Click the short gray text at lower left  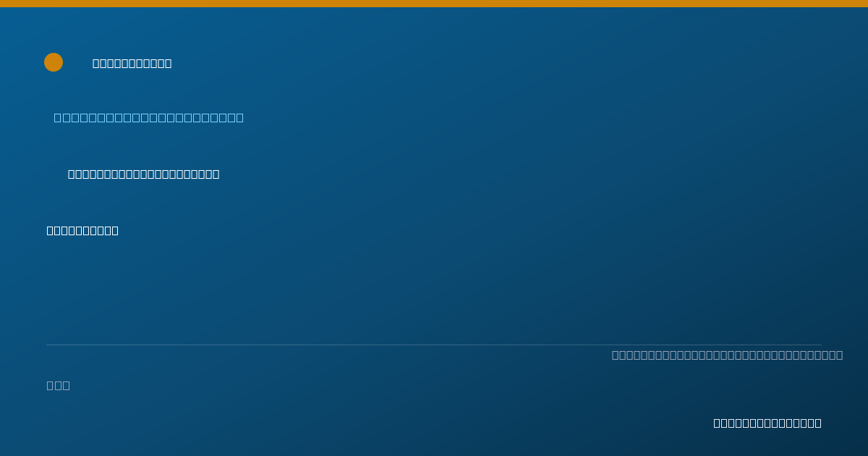click(59, 385)
